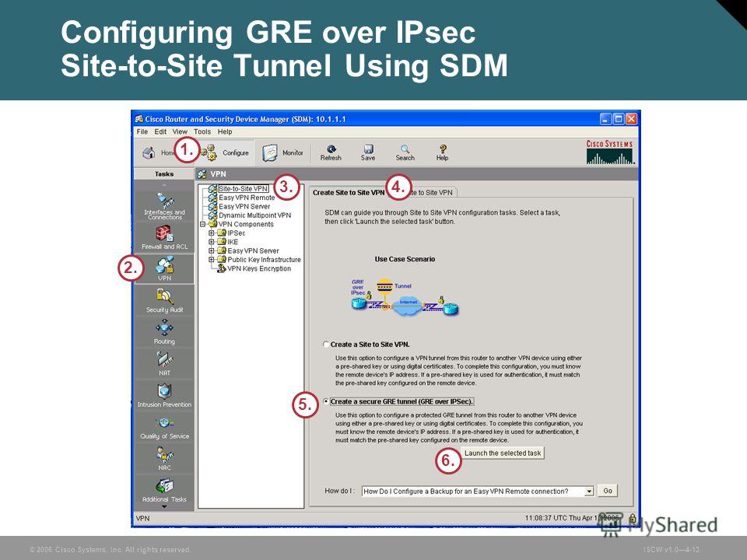Select Interfaces and Connections task icon
The height and width of the screenshot is (560, 747).
[x=164, y=199]
